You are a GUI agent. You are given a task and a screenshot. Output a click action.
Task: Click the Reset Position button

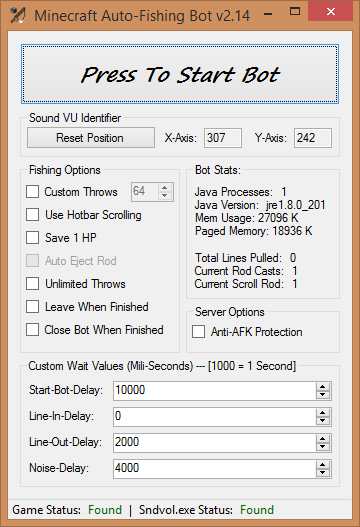[x=91, y=137]
